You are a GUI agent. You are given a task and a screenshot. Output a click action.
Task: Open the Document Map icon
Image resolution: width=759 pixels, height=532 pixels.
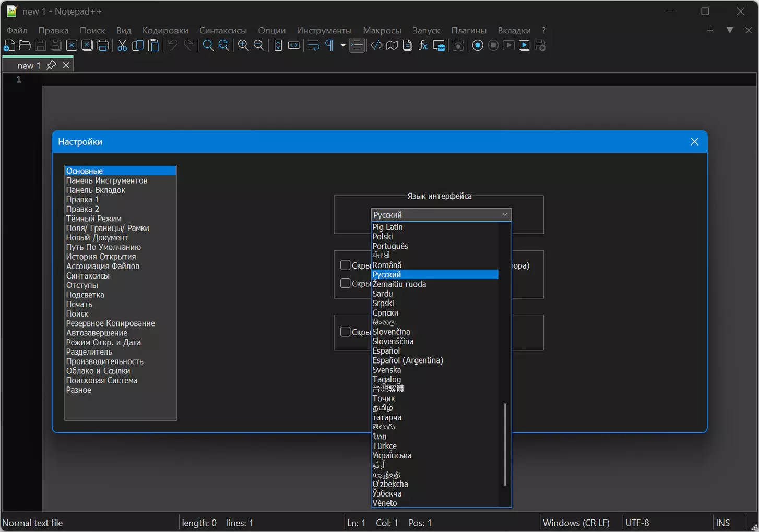[x=392, y=45]
